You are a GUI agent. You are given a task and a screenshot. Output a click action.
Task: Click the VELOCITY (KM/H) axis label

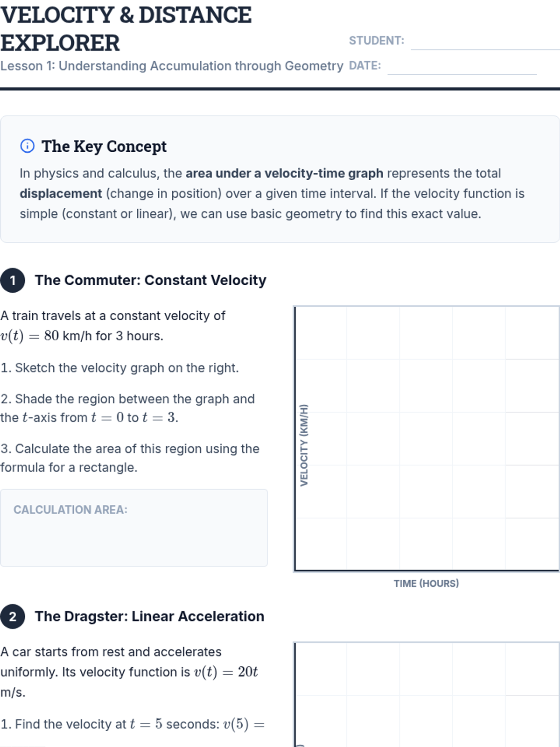click(304, 445)
